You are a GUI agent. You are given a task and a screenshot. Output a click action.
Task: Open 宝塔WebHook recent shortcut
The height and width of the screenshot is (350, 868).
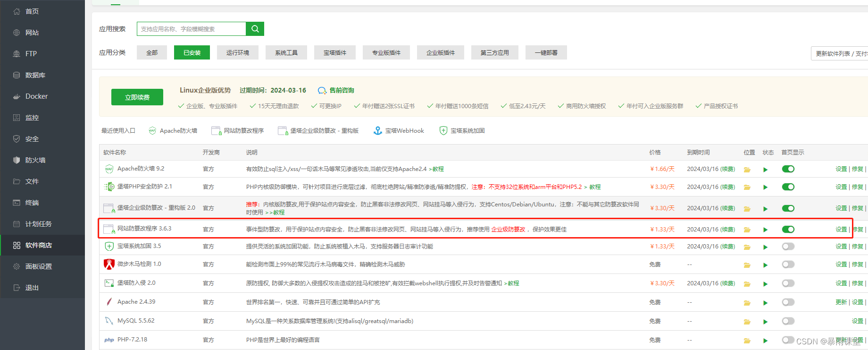tap(399, 131)
